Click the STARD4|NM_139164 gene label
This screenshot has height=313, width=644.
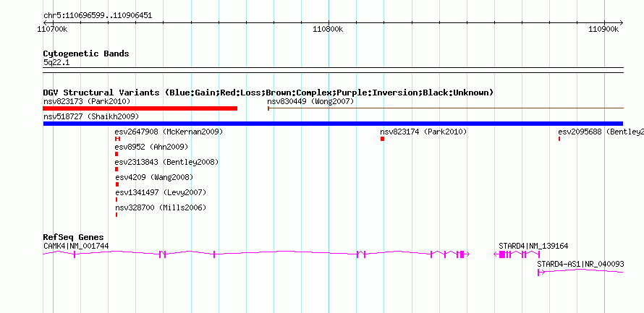[x=533, y=246]
